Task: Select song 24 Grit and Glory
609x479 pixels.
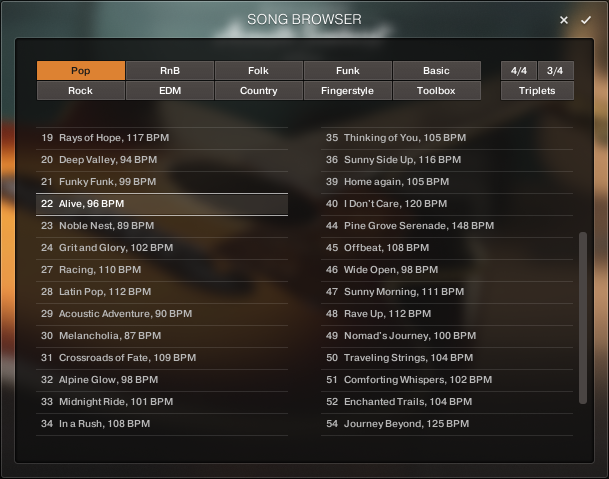Action: (x=162, y=248)
